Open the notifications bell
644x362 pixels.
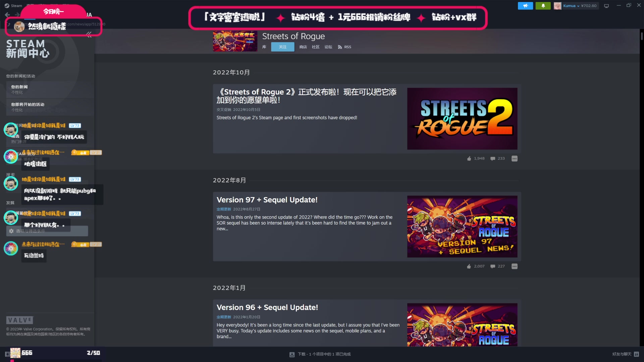[x=543, y=6]
